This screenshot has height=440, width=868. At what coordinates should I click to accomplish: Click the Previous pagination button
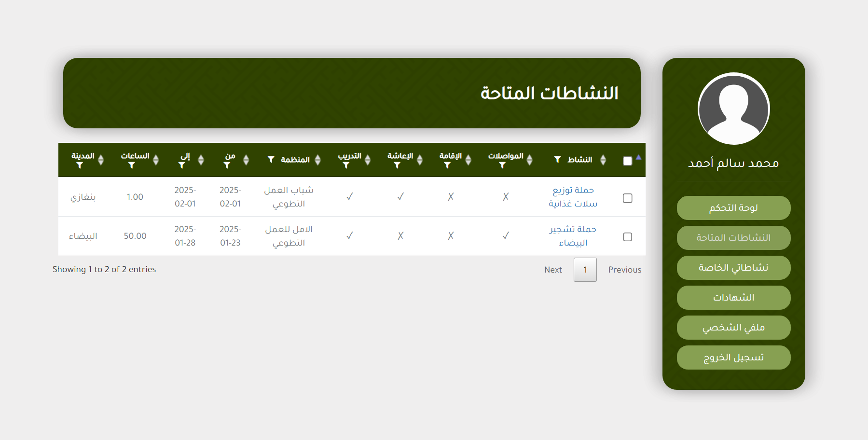point(625,270)
